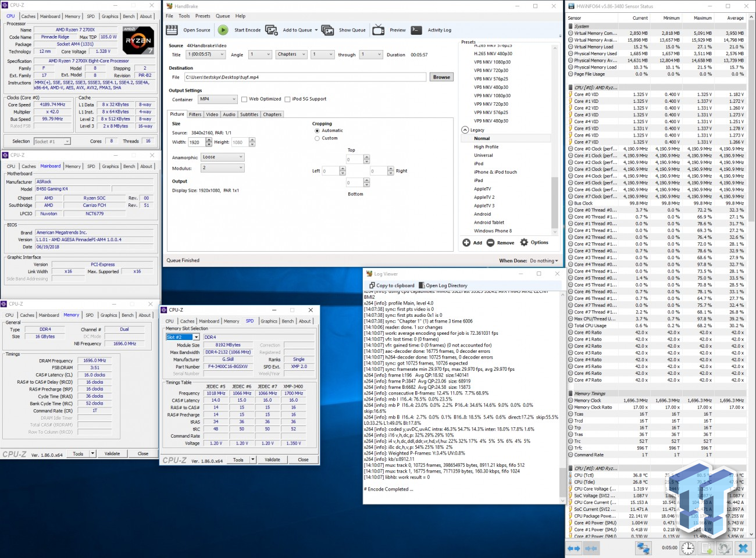
Task: Click HWiNFO expand columns arrows icon
Action: (573, 548)
